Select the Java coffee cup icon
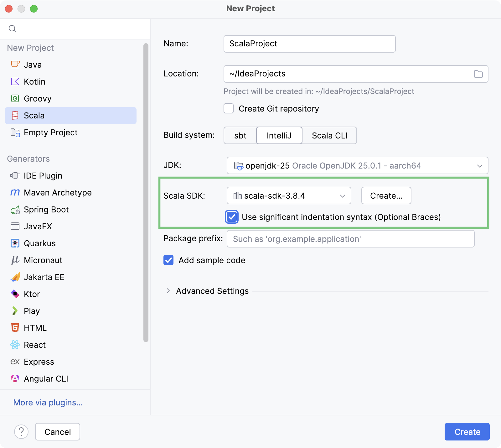Screen dimensions: 501x448 click(x=15, y=65)
